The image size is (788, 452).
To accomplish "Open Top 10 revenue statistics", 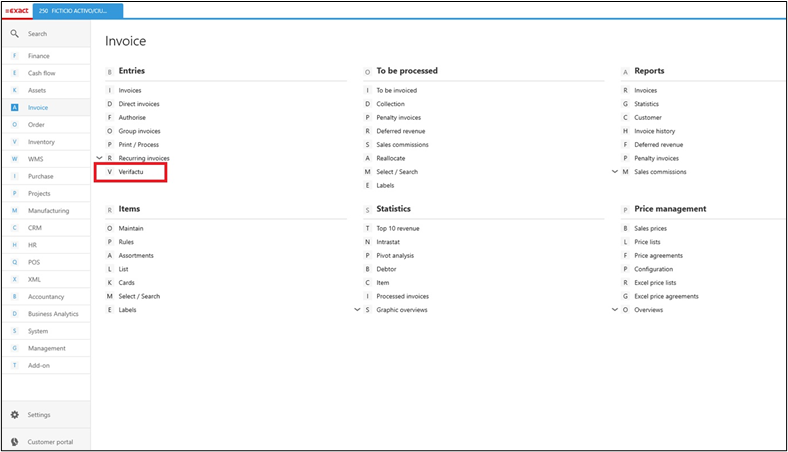I will [x=397, y=229].
